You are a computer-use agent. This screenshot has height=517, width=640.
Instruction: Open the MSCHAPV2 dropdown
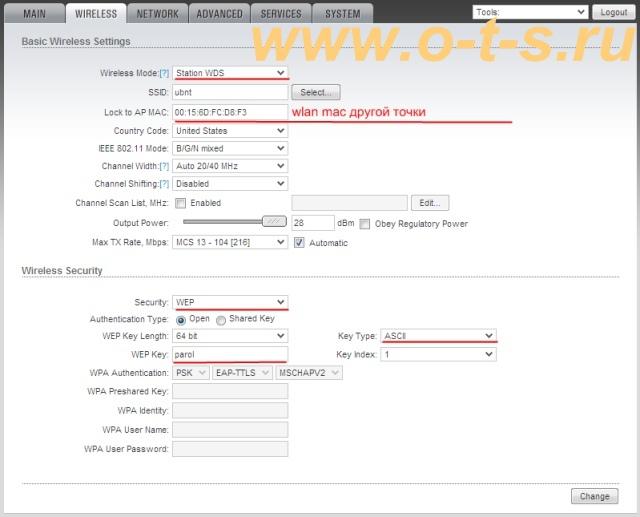tap(309, 373)
